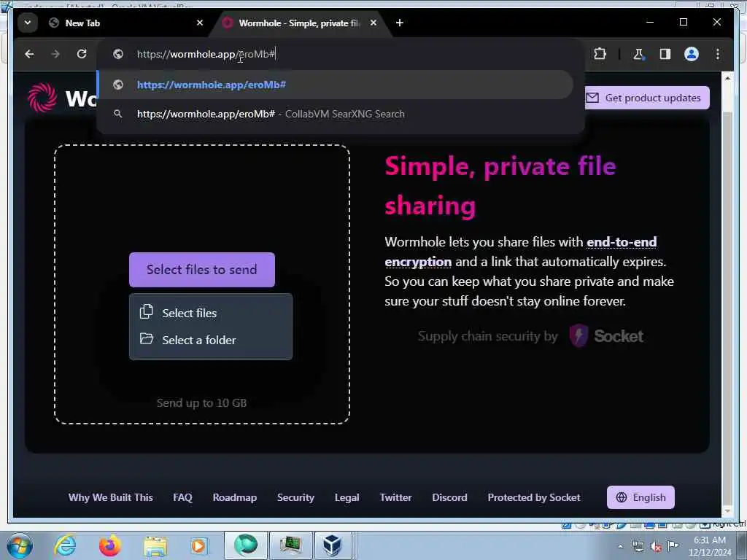Show hidden tray icons arrow
Image resolution: width=747 pixels, height=560 pixels.
(x=620, y=546)
